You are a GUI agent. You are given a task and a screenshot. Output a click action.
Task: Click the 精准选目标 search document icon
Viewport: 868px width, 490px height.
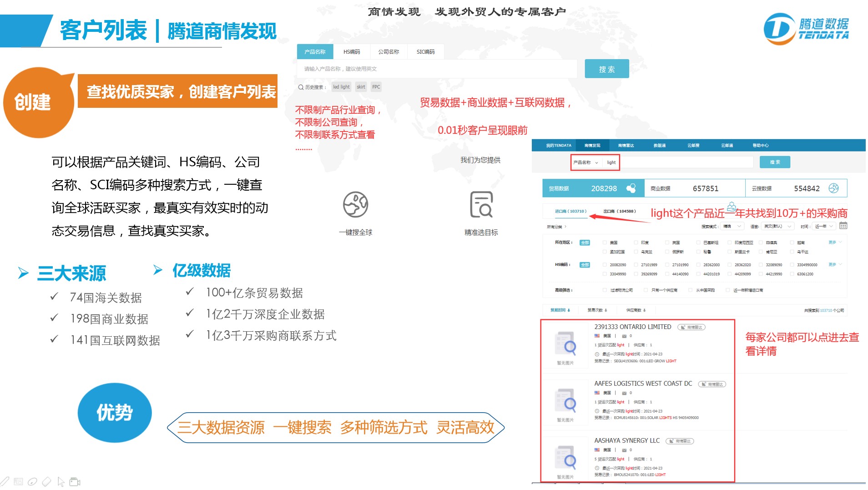click(481, 204)
